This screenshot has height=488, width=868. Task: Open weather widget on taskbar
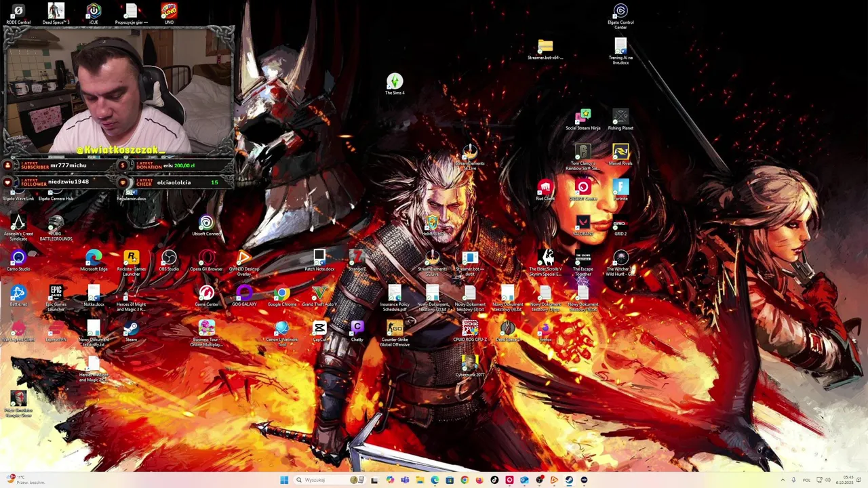(24, 480)
